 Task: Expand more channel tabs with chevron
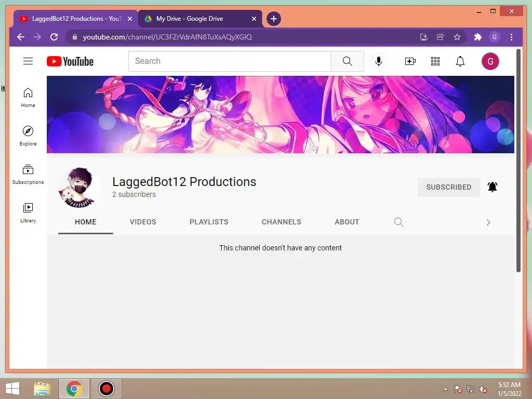click(488, 222)
